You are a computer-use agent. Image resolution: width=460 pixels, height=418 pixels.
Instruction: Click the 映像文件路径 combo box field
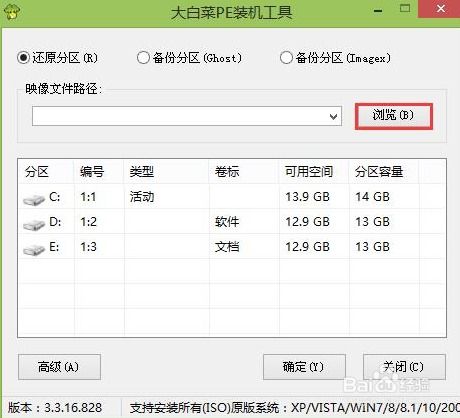click(x=187, y=116)
